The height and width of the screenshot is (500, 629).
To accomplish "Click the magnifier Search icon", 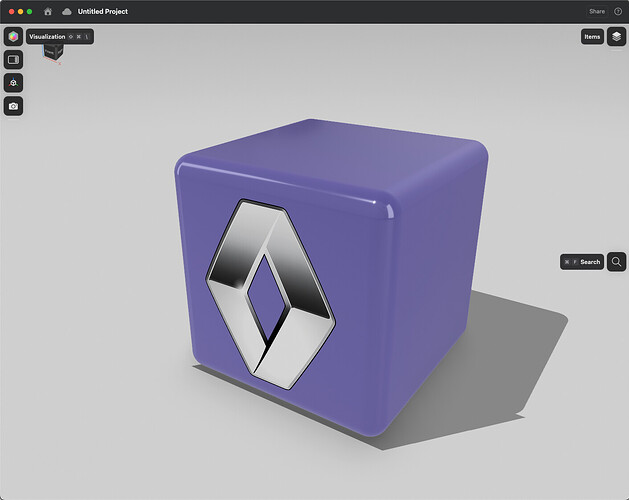I will [617, 262].
